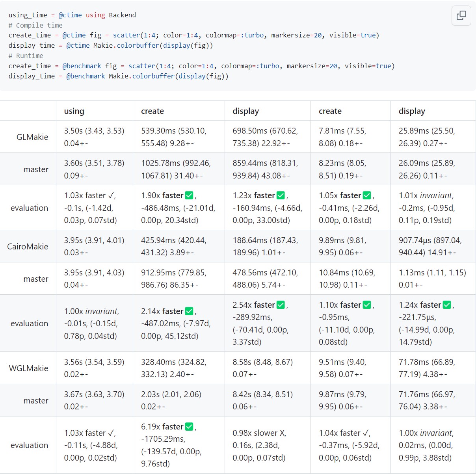The image size is (476, 474).
Task: Click green checkmark beside 1.24x faster
Action: 447,305
